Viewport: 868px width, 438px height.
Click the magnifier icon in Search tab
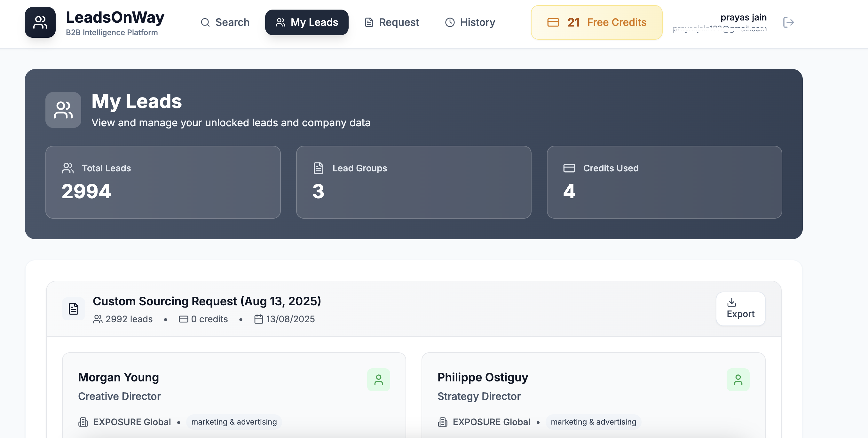[205, 23]
